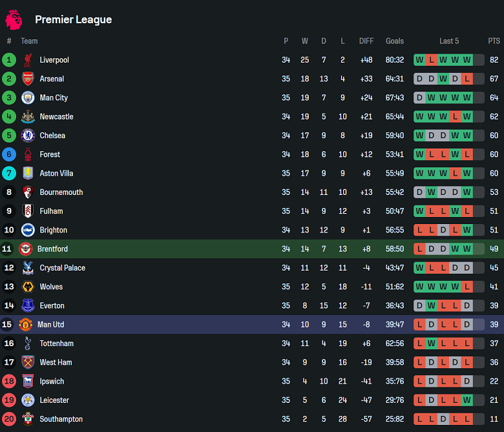Click the Man City club crest
Image resolution: width=504 pixels, height=432 pixels.
coord(28,98)
